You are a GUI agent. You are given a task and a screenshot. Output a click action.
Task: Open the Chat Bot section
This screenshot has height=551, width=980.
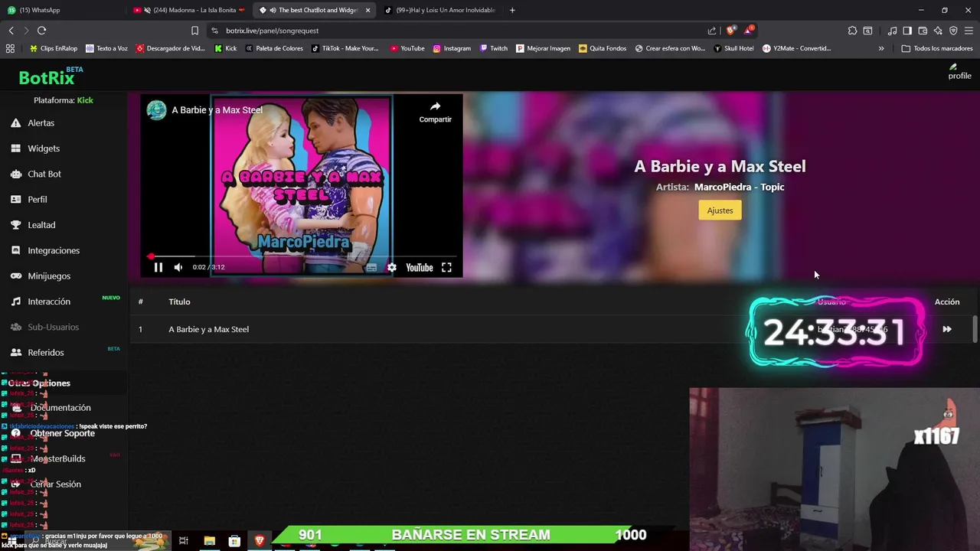44,174
